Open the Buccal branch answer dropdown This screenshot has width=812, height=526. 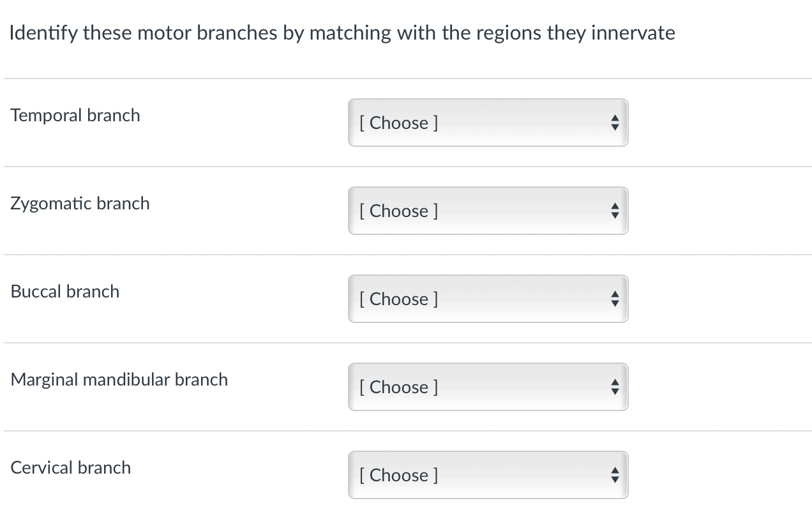click(488, 299)
